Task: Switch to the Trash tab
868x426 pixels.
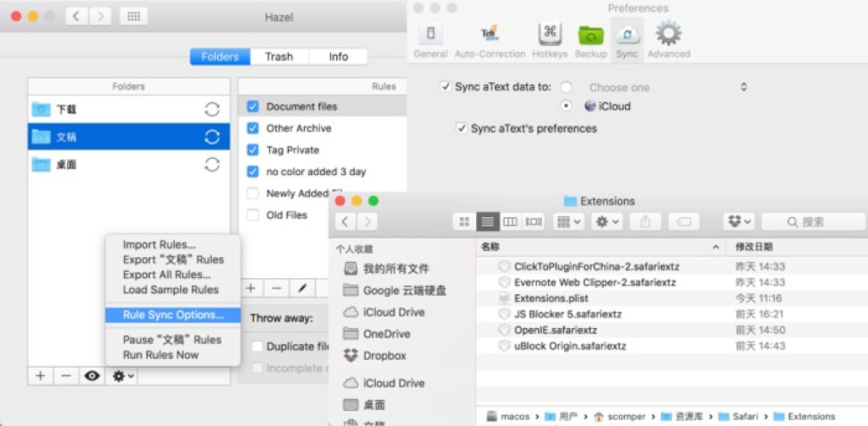Action: (279, 57)
